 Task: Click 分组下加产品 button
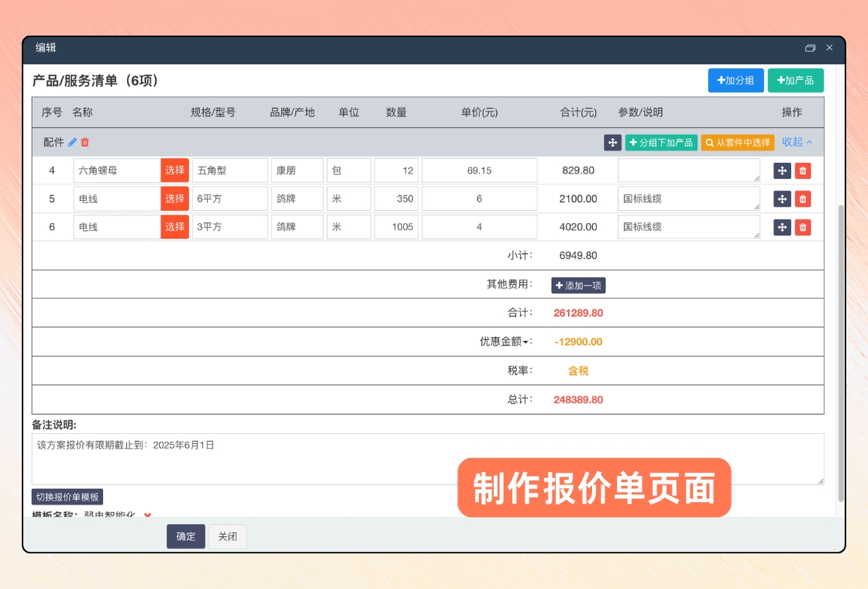pyautogui.click(x=661, y=143)
